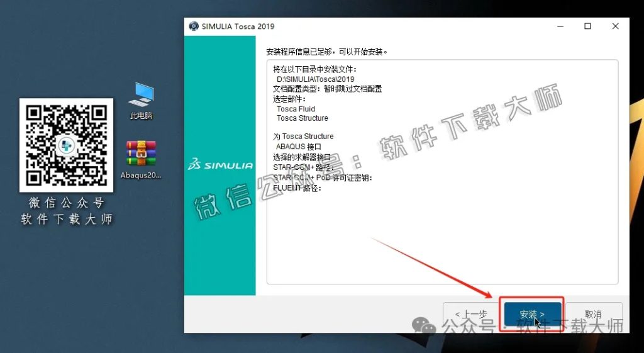Click the SIMULIA logo in the side banner
The width and height of the screenshot is (644, 353).
coord(220,165)
